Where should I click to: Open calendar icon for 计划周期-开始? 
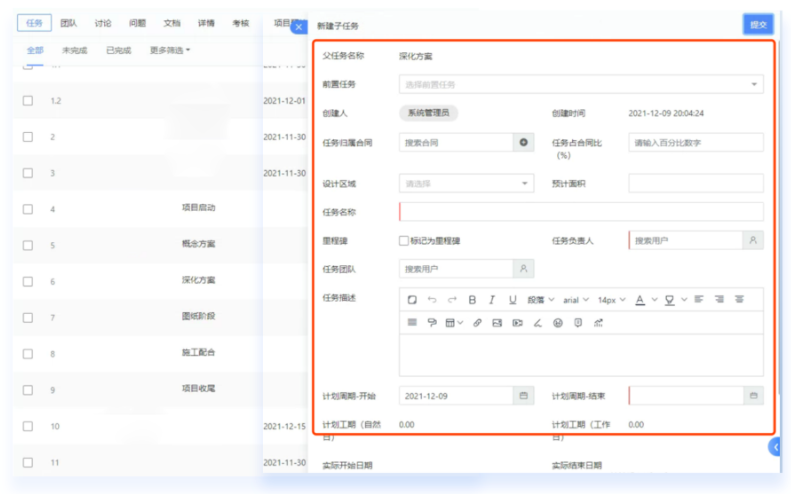click(x=523, y=396)
